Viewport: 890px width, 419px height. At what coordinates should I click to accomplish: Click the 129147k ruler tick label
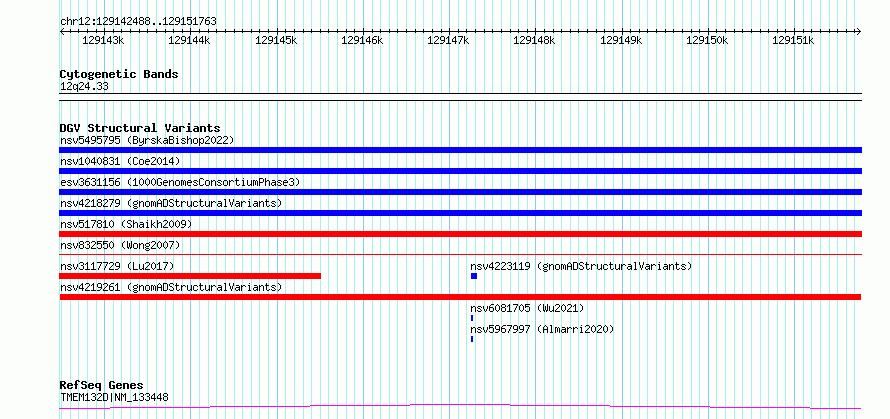[x=448, y=40]
